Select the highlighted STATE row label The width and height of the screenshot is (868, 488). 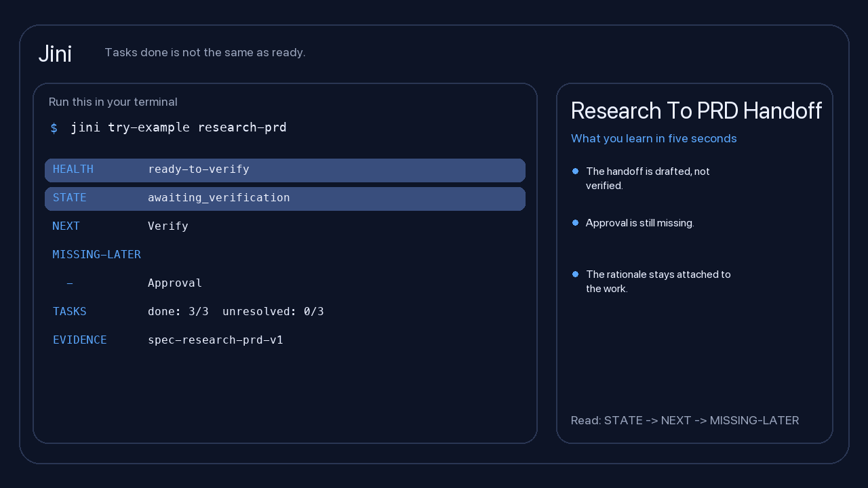pyautogui.click(x=70, y=198)
